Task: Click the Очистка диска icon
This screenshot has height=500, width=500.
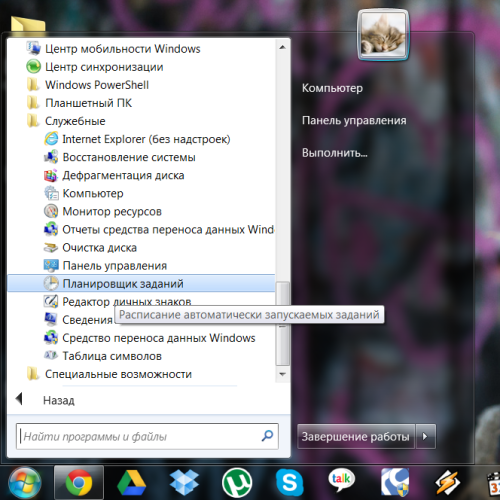Action: [x=51, y=247]
